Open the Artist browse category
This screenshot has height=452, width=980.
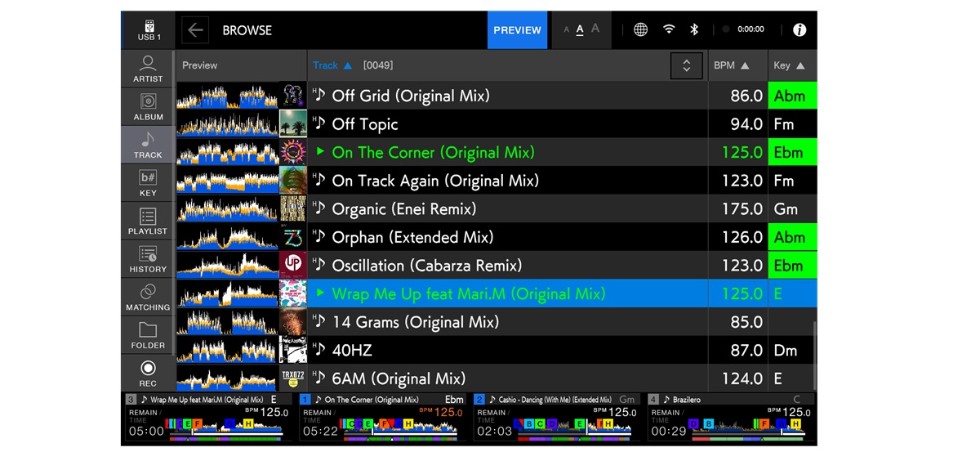coord(148,69)
